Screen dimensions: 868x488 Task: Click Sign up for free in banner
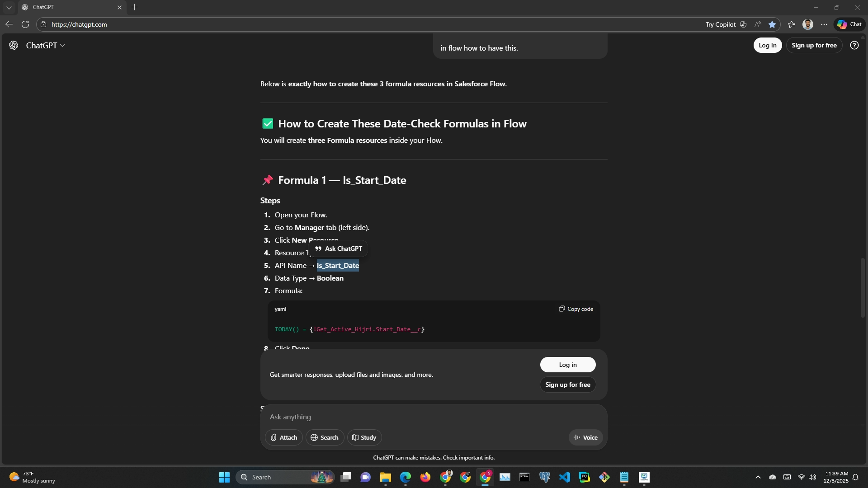pos(567,385)
